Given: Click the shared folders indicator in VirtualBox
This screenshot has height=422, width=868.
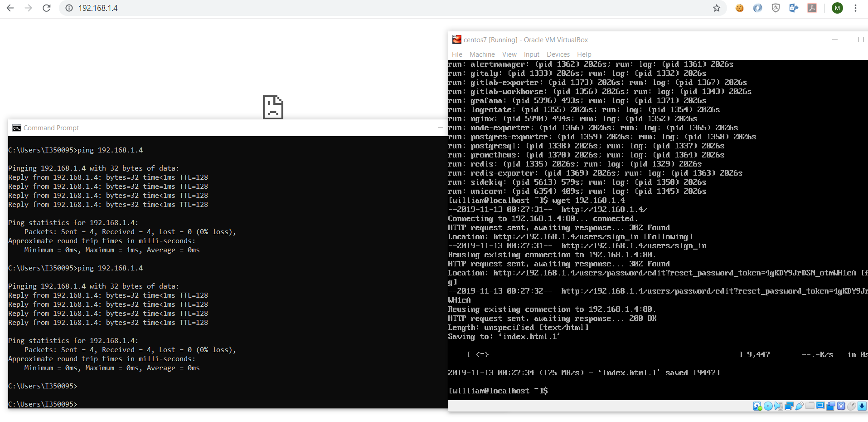Looking at the screenshot, I should tap(810, 406).
